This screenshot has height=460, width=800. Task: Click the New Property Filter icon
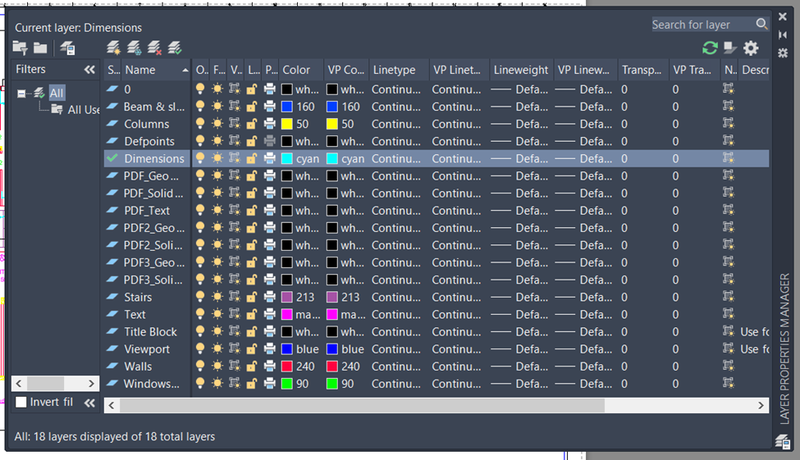(20, 48)
